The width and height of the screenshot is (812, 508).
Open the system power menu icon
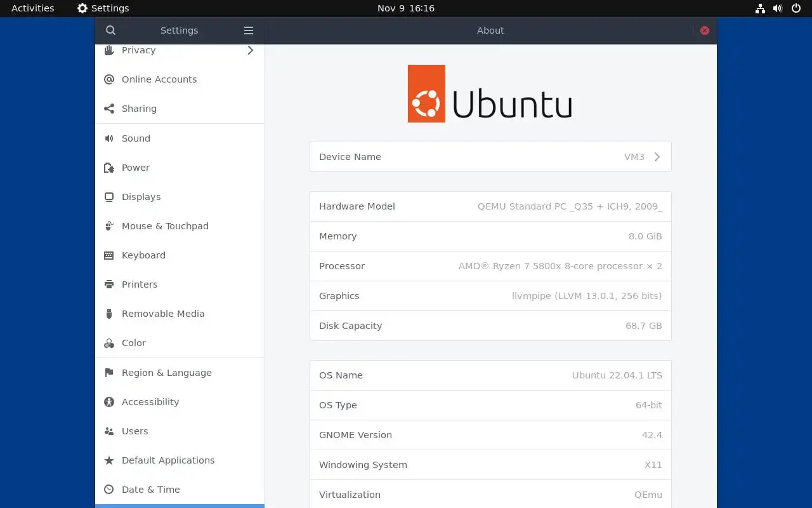(x=796, y=8)
